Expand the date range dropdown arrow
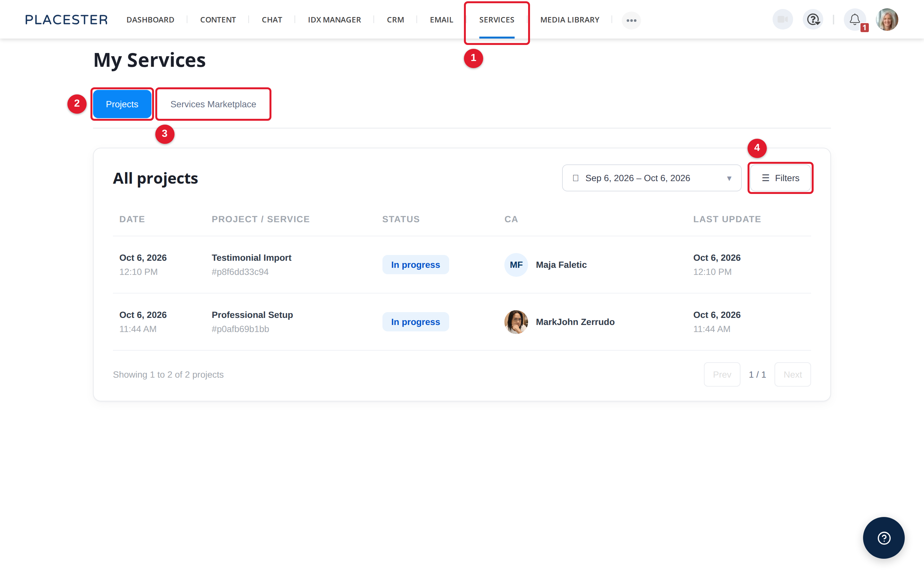924x578 pixels. pyautogui.click(x=729, y=179)
